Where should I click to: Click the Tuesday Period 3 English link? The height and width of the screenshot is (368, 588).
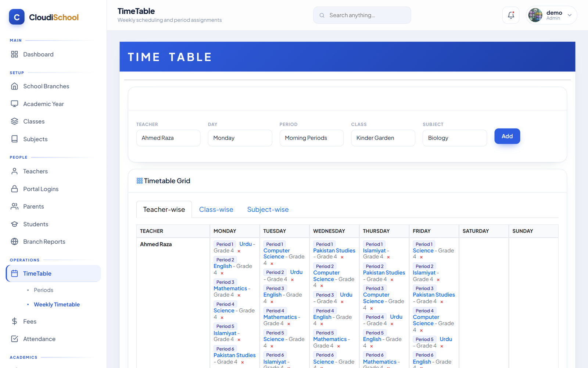272,295
